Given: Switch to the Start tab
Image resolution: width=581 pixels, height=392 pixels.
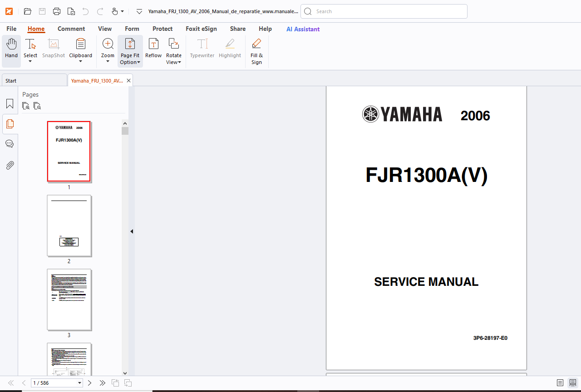Looking at the screenshot, I should click(x=34, y=80).
